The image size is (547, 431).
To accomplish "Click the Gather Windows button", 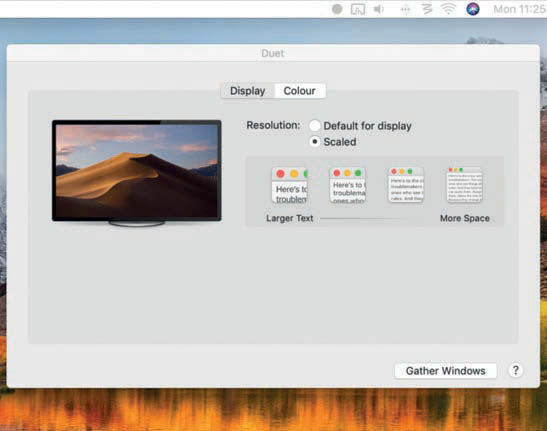I will click(x=445, y=371).
